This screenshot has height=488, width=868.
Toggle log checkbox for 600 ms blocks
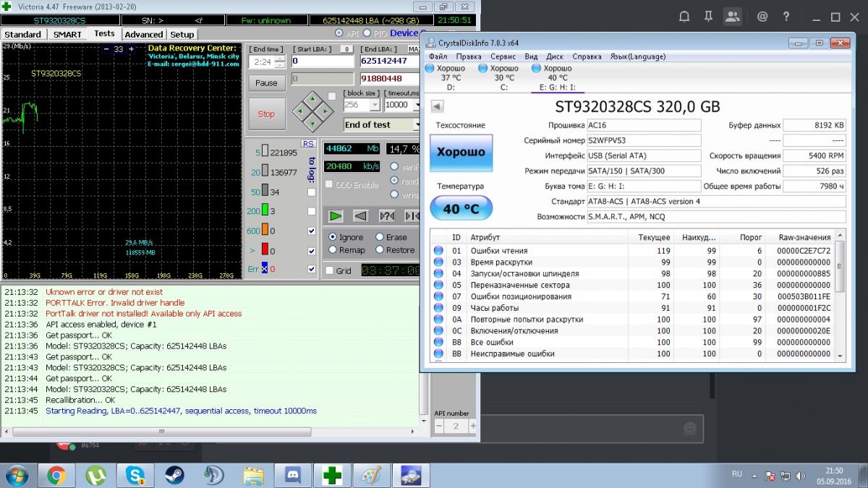(312, 231)
